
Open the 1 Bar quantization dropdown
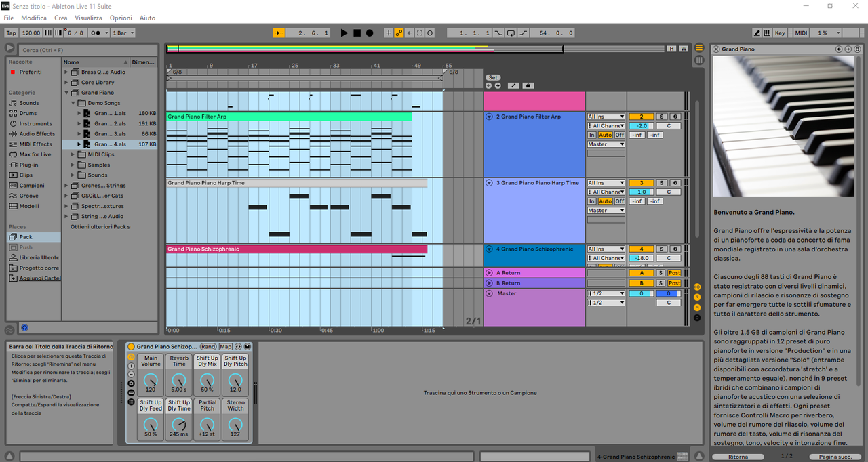click(x=123, y=33)
